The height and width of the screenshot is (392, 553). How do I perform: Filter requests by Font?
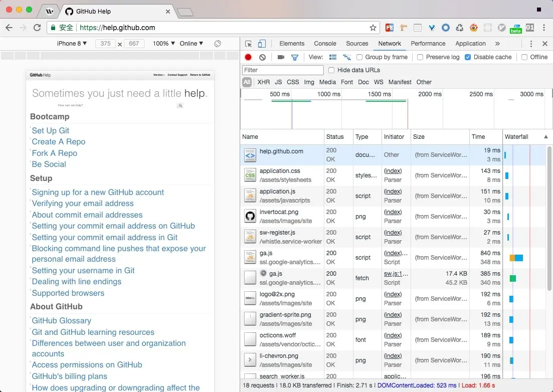tap(346, 82)
